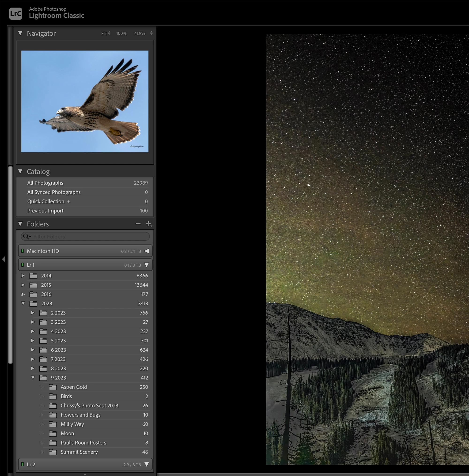
Task: Click the left panel hide arrow
Action: coord(4,259)
